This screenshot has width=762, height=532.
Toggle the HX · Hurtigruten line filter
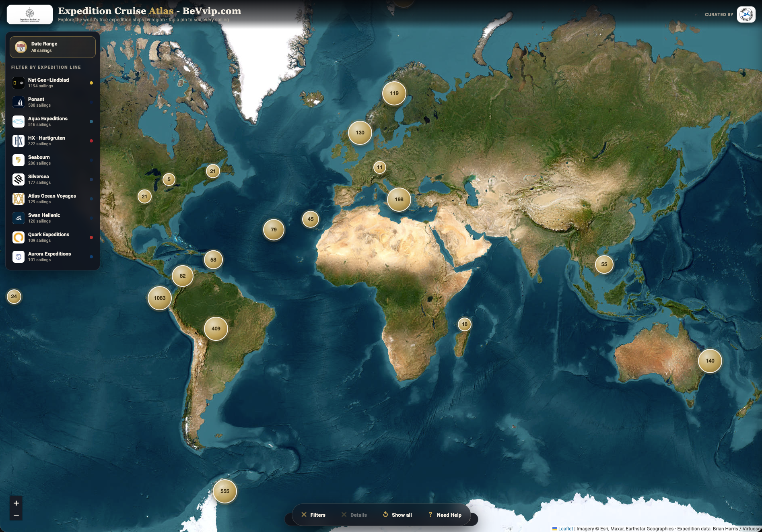(x=53, y=141)
